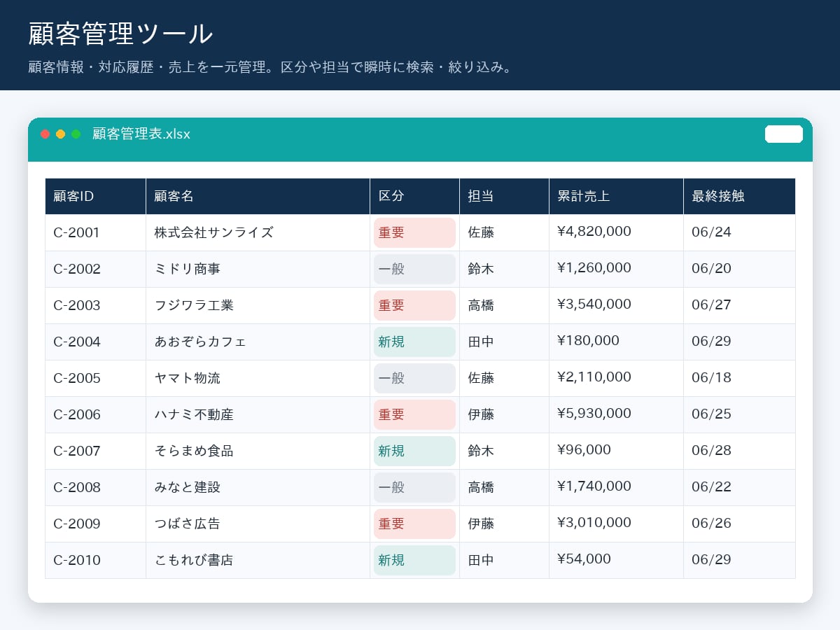Select cell C-2009

[x=96, y=524]
